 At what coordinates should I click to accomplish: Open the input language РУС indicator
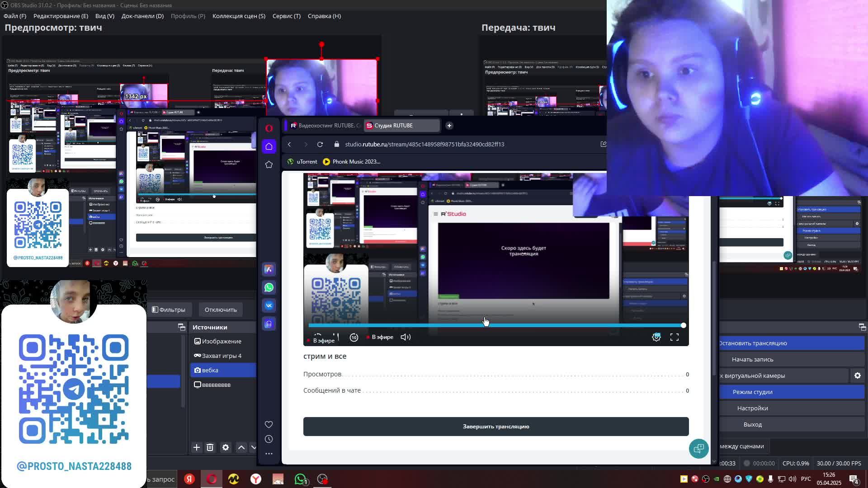coord(806,479)
